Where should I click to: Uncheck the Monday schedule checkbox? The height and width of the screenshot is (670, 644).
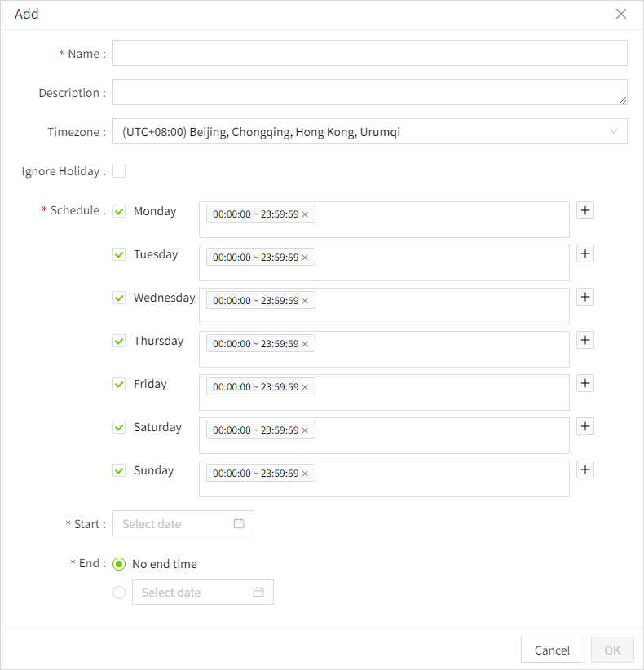point(119,211)
